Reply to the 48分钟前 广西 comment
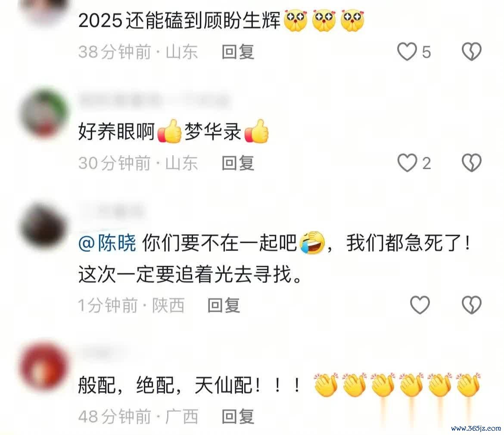This screenshot has width=504, height=435. pyautogui.click(x=238, y=416)
